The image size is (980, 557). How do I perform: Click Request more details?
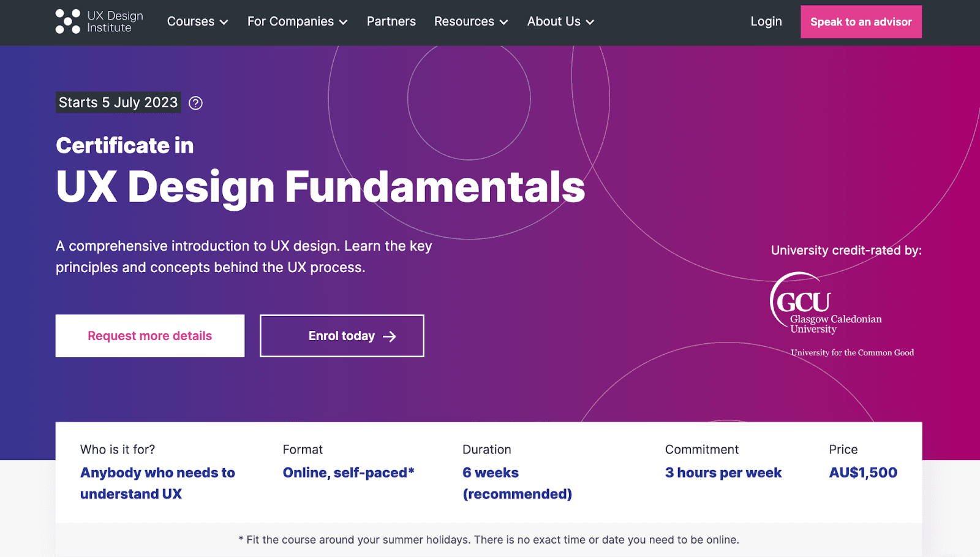pos(149,336)
